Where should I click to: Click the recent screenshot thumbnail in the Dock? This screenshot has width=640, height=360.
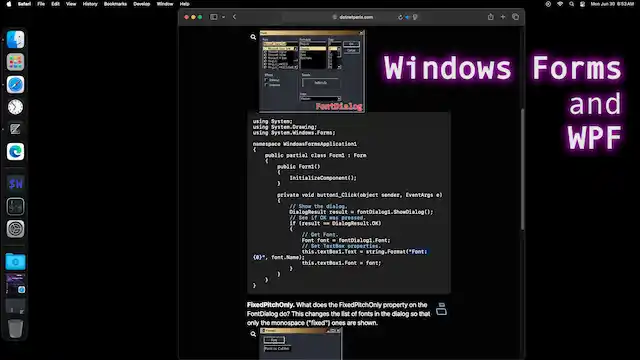coord(16,284)
